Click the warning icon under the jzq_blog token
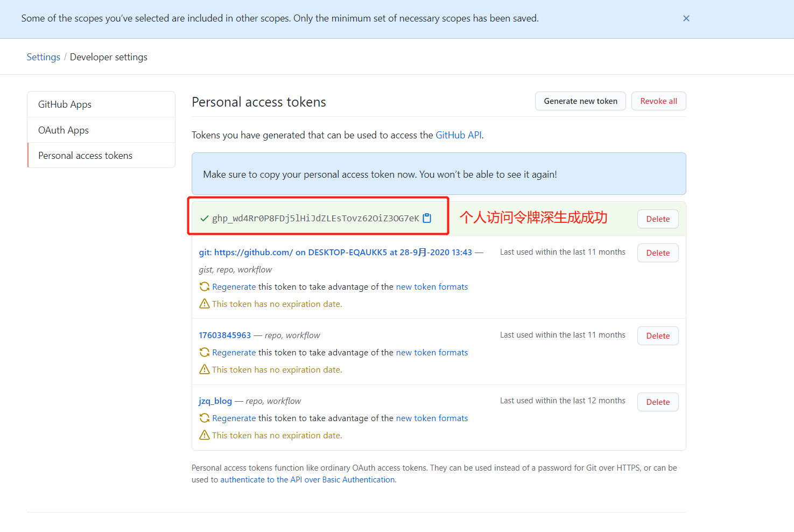Viewport: 794px width, 532px height. [205, 435]
